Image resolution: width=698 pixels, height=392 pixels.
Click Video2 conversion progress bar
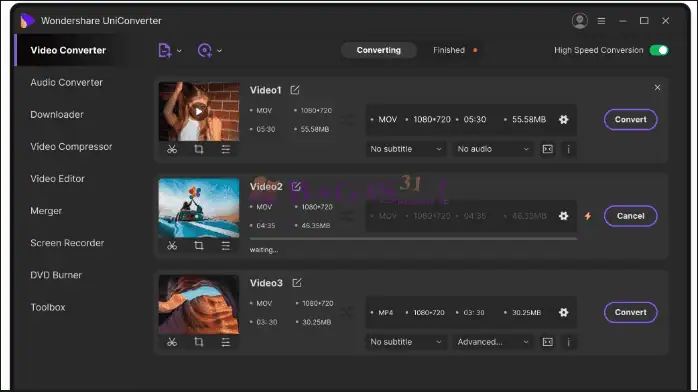414,239
